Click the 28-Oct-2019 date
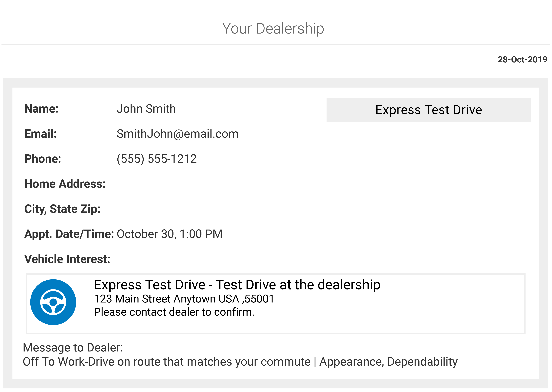Viewport: 552px width, 392px height. (522, 60)
